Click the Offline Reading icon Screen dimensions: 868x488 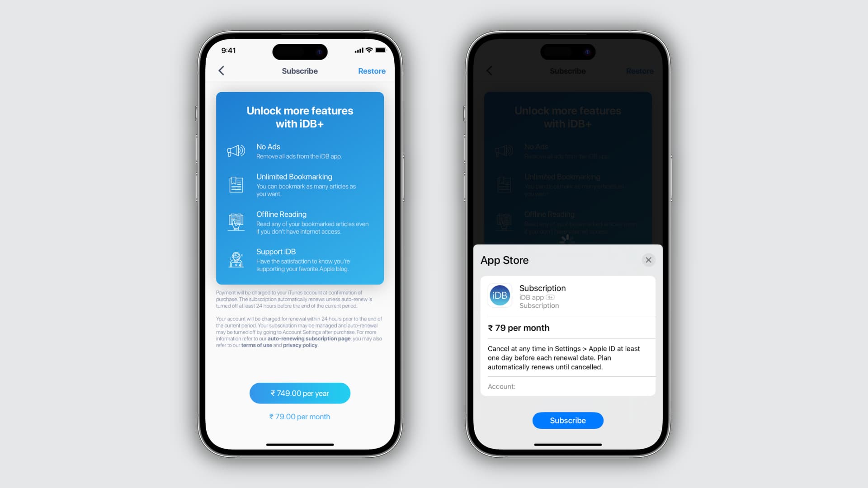(236, 221)
